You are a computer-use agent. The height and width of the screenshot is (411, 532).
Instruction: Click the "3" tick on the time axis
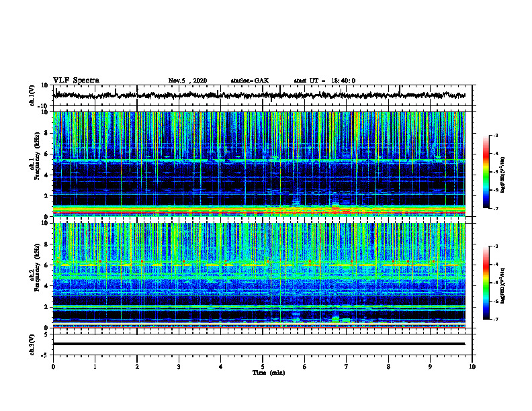coord(179,367)
